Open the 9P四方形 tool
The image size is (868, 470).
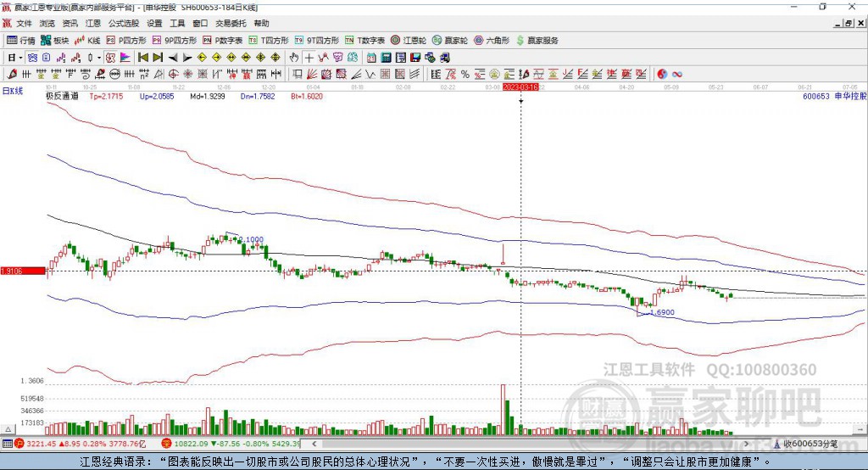click(x=175, y=41)
